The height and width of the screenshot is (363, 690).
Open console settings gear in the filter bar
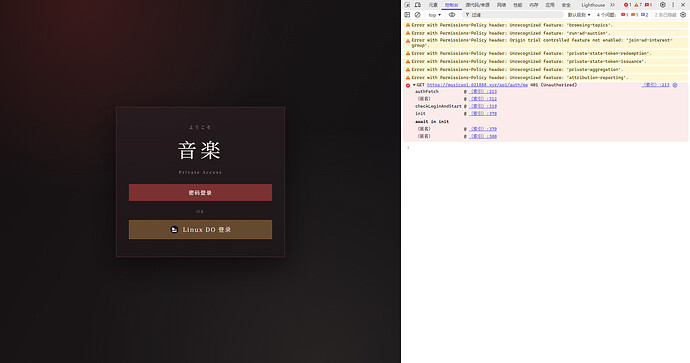(x=683, y=15)
